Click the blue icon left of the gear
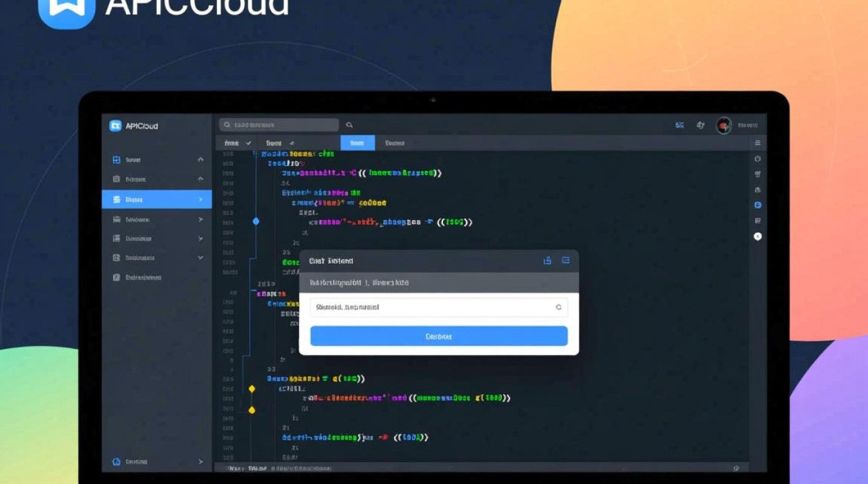This screenshot has width=868, height=484. [679, 125]
